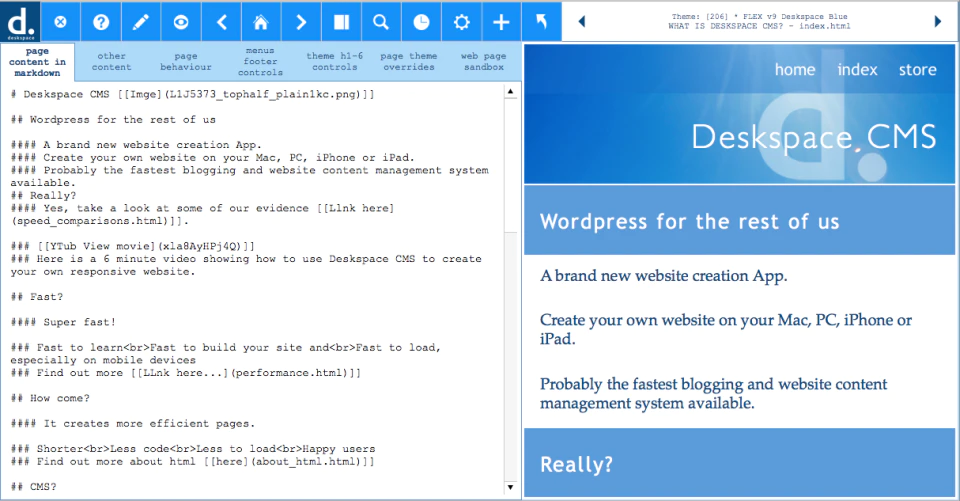Screen dimensions: 960x501
Task: Open settings gear icon
Action: coord(462,22)
